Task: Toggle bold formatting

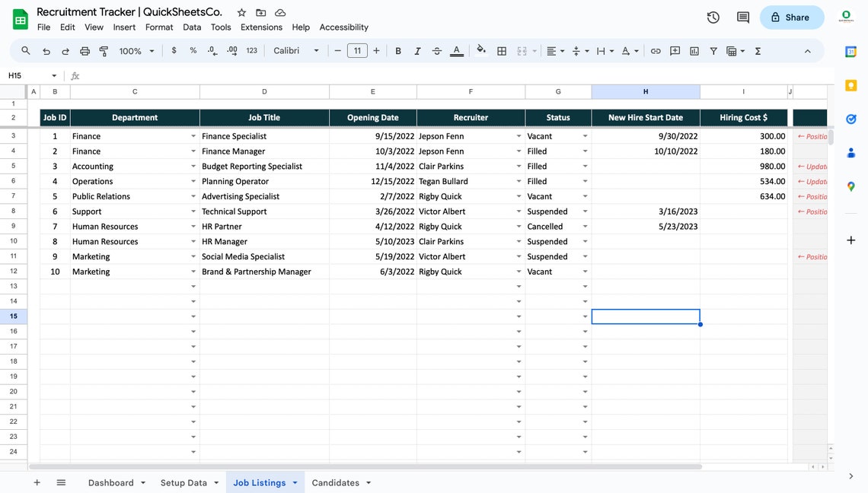Action: pyautogui.click(x=397, y=50)
